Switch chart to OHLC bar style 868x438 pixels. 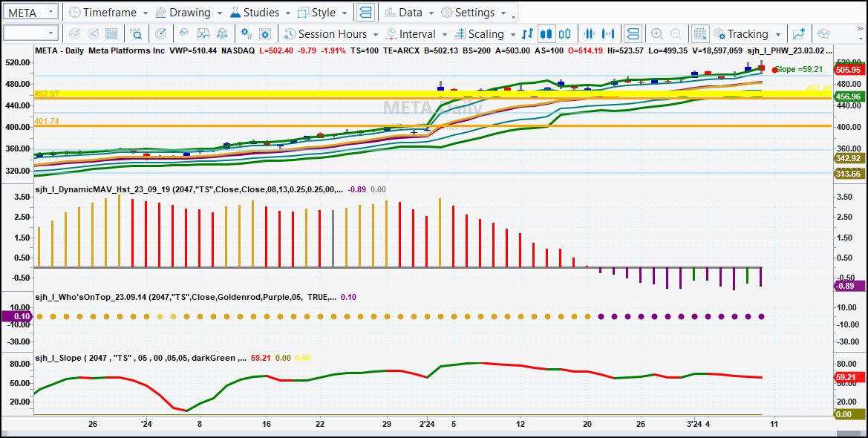pyautogui.click(x=527, y=33)
